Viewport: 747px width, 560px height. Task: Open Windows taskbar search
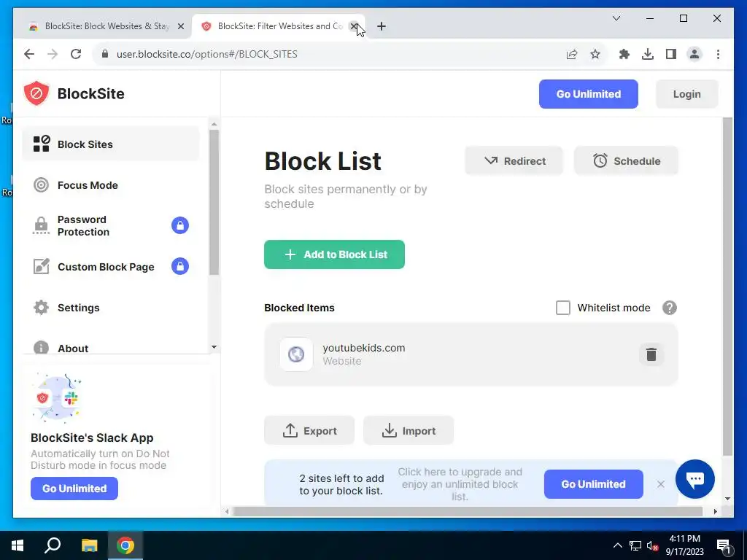53,545
